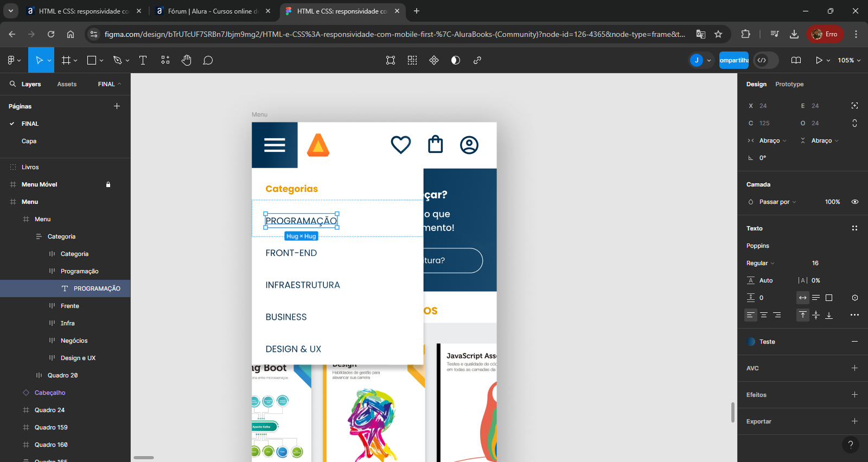The height and width of the screenshot is (462, 868).
Task: Toggle Dev Mode switch
Action: click(x=766, y=60)
